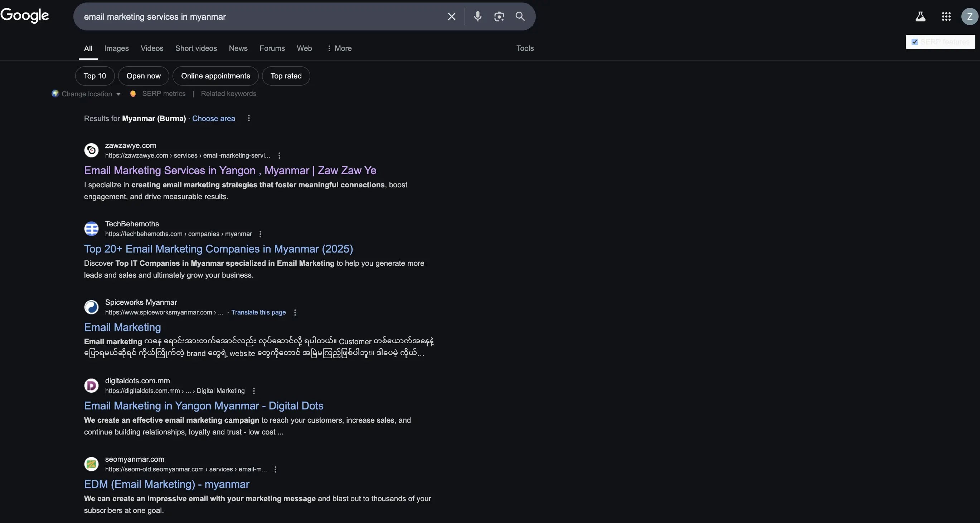This screenshot has width=980, height=523.
Task: Open Google apps grid icon
Action: 946,16
